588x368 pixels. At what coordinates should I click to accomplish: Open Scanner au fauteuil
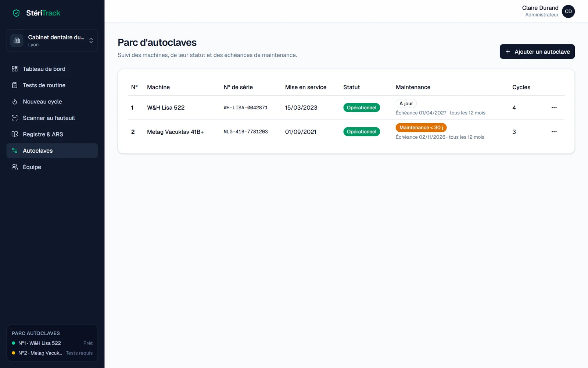(52, 118)
